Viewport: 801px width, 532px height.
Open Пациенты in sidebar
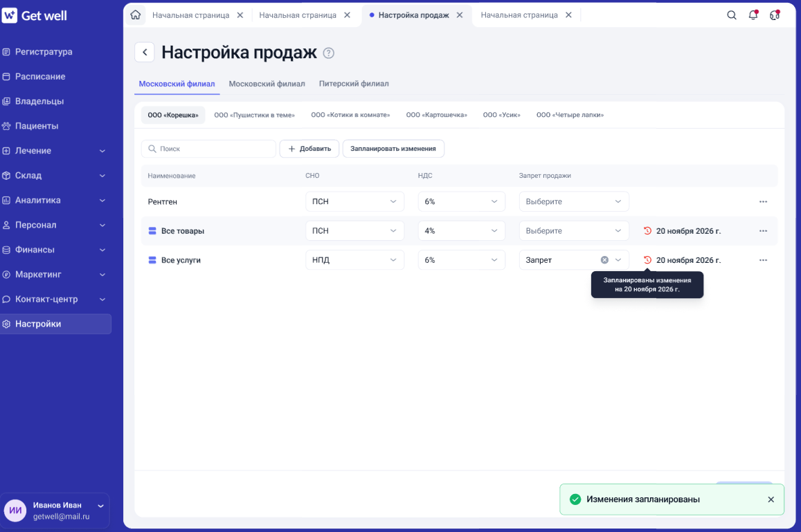tap(36, 126)
